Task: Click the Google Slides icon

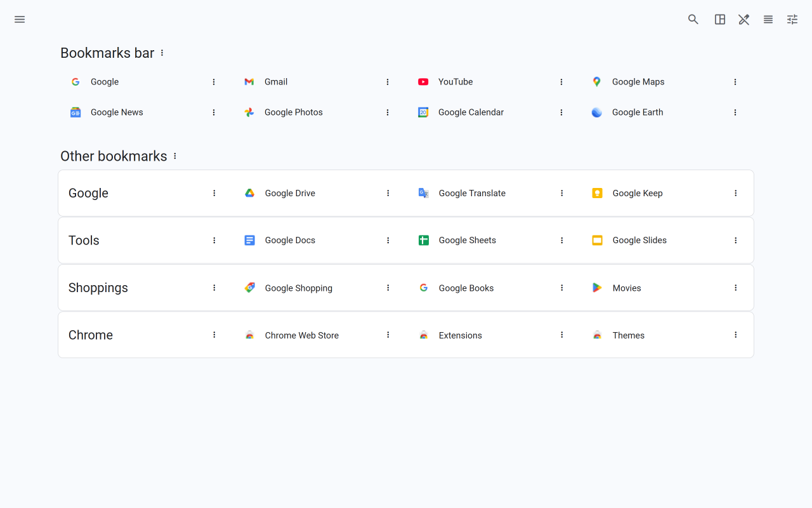Action: 598,241
